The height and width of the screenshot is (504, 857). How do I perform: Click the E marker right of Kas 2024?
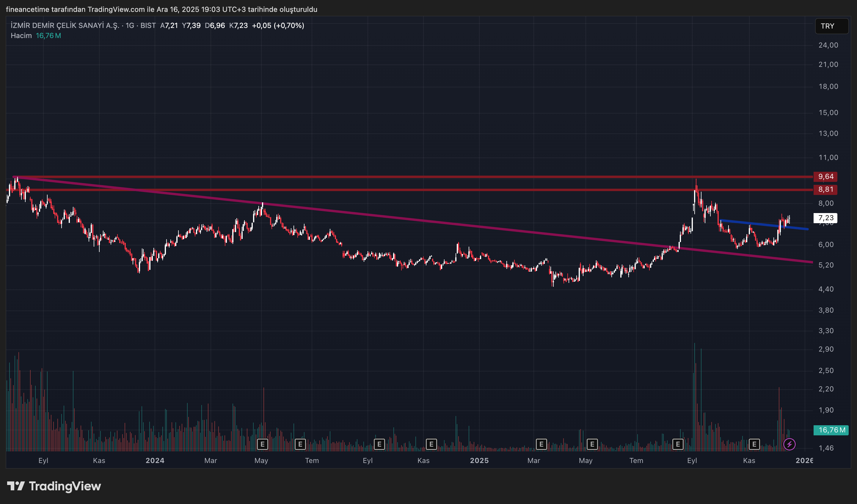[431, 444]
